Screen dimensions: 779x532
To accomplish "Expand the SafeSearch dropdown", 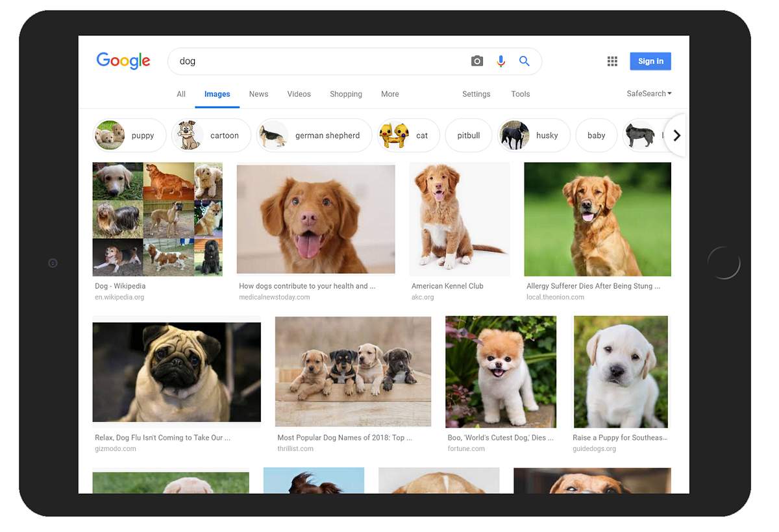I will click(649, 93).
